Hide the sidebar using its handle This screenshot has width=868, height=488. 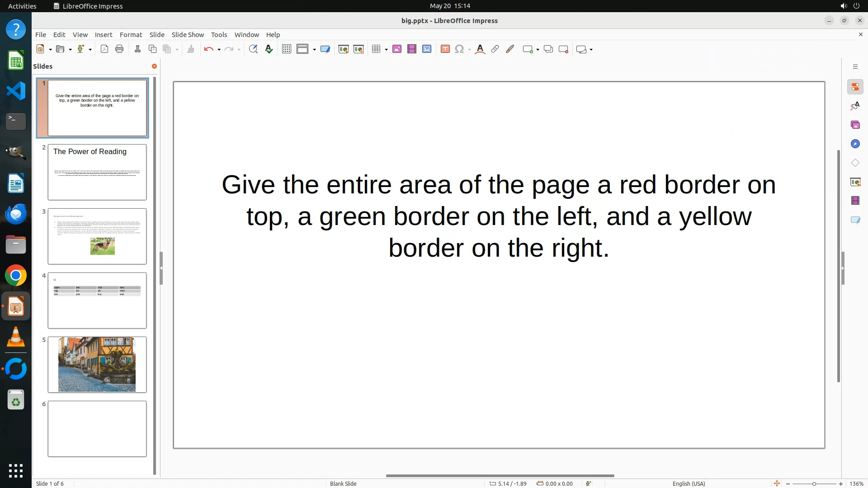click(843, 268)
